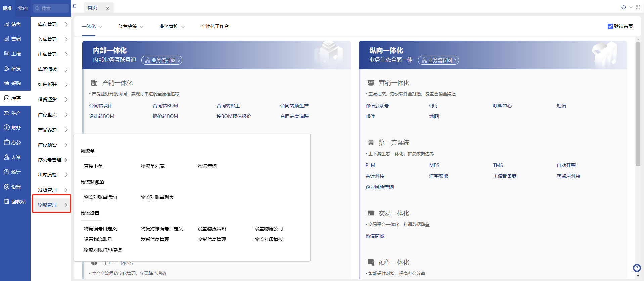The image size is (644, 281).
Task: Open the 物流编号自定义 link
Action: point(100,229)
